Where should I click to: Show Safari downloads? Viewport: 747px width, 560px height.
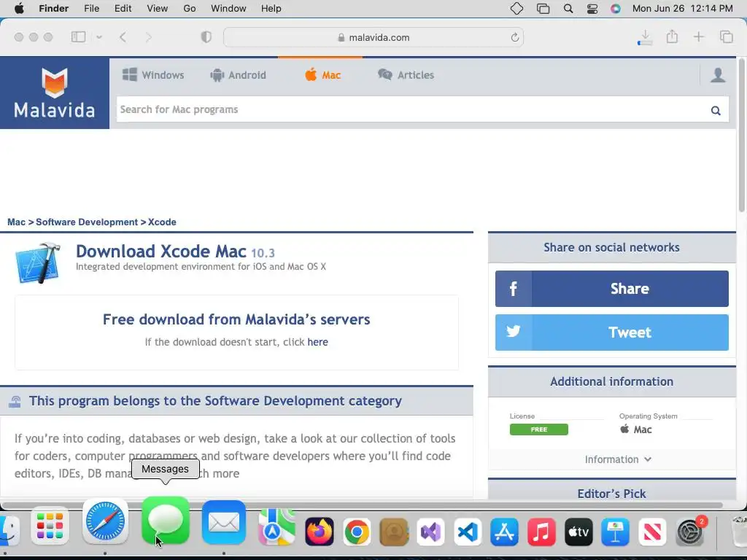pyautogui.click(x=645, y=38)
